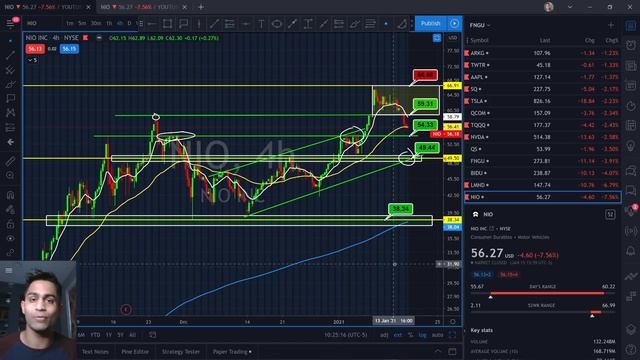Open the Paper Trading tab
Image resolution: width=640 pixels, height=360 pixels.
coord(232,351)
